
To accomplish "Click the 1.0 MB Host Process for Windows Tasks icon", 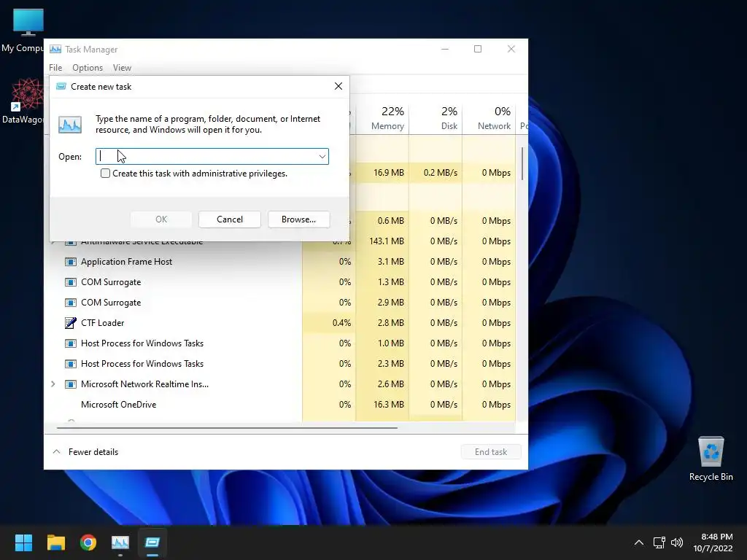I will tap(71, 343).
